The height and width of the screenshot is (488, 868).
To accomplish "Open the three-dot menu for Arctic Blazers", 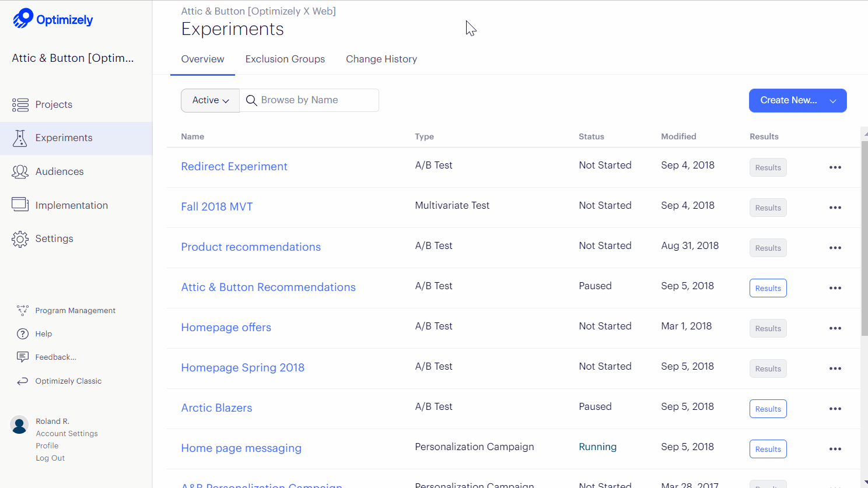I will pos(835,409).
